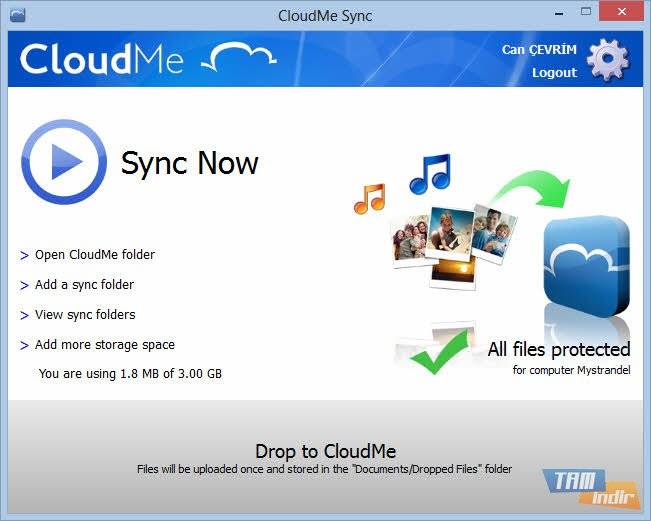Choose Add a sync folder
The height and width of the screenshot is (521, 651).
pyautogui.click(x=84, y=285)
